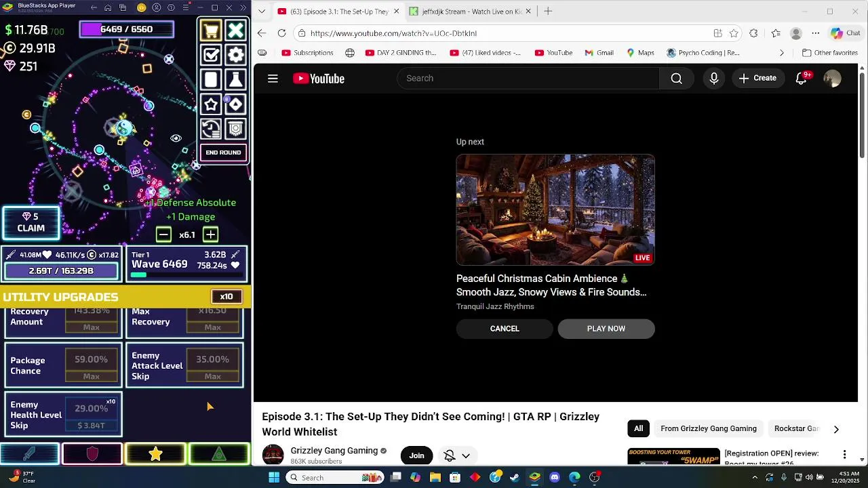
Task: Open browser extensions puzzle icon
Action: (753, 33)
